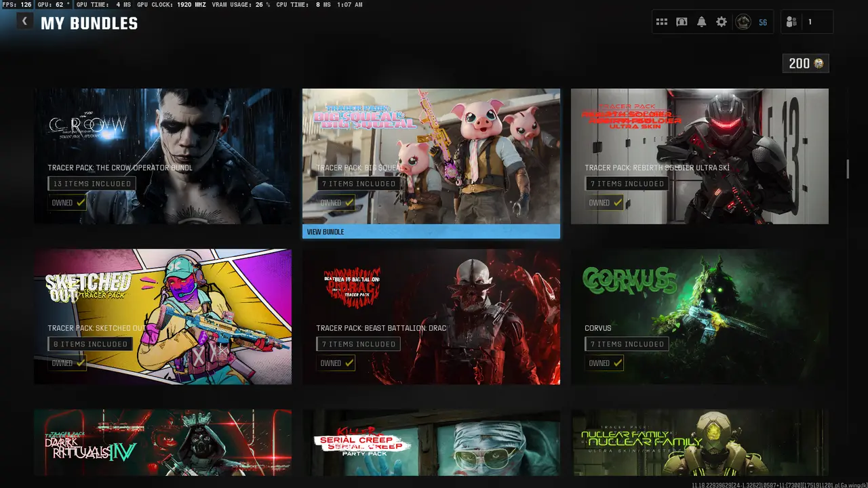Image resolution: width=868 pixels, height=488 pixels.
Task: Open the grid menu icon
Action: (x=662, y=22)
